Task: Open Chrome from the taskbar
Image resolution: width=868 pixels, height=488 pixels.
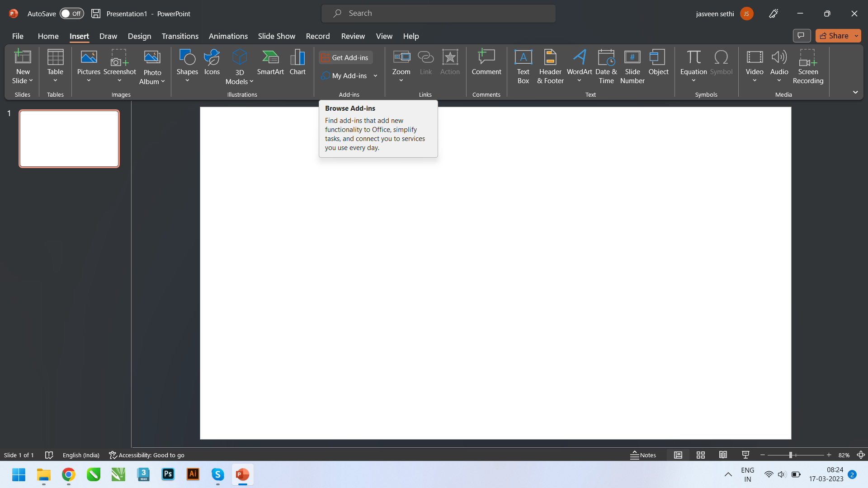Action: pyautogui.click(x=68, y=474)
